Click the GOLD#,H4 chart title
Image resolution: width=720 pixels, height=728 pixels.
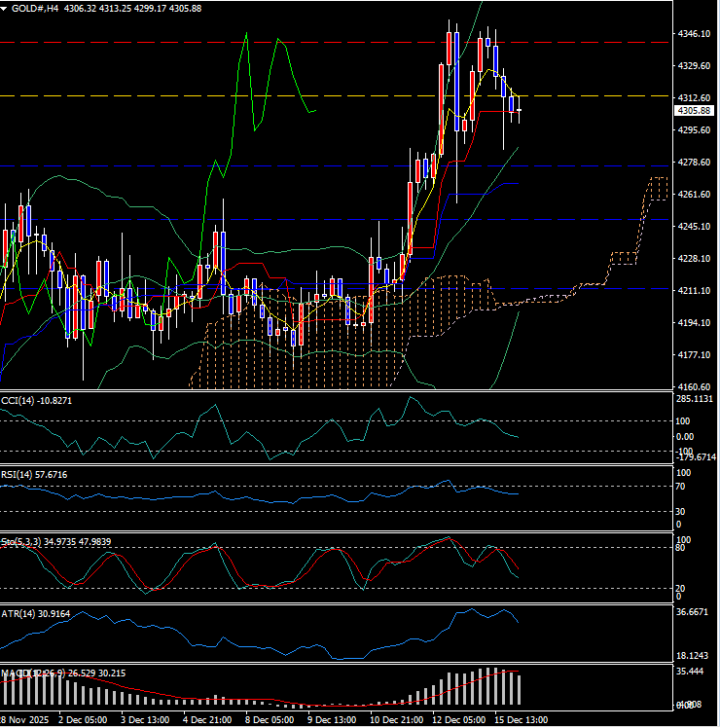pos(37,8)
